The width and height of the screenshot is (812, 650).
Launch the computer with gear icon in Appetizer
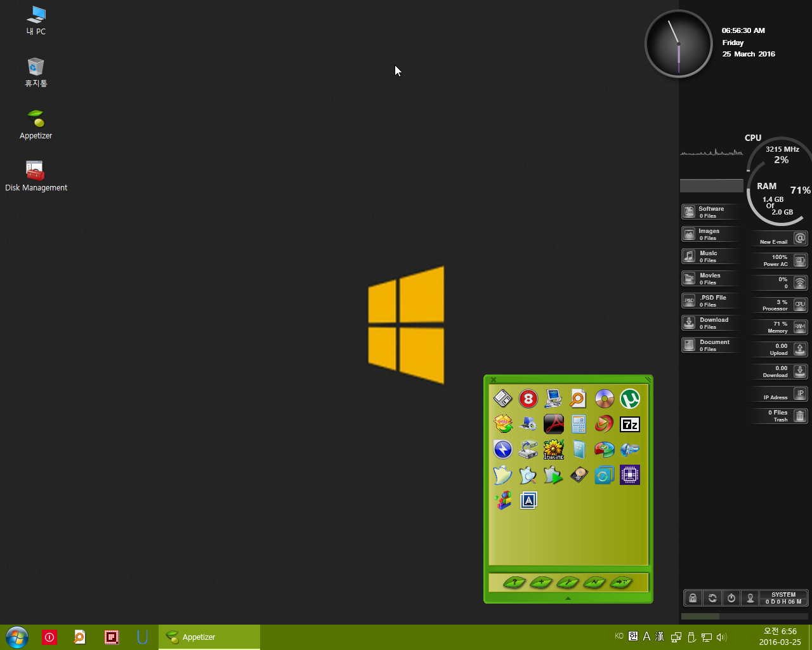coord(528,424)
